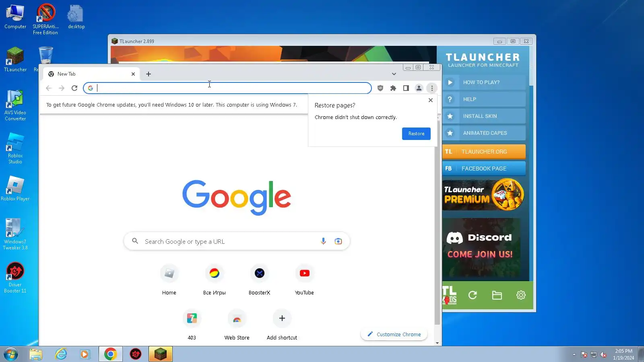The height and width of the screenshot is (362, 644).
Task: Click the Chrome back arrow
Action: [49, 88]
